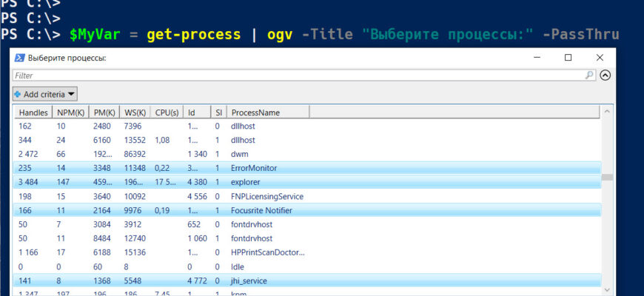The width and height of the screenshot is (644, 296).
Task: Select the jhi_service process row
Action: click(249, 280)
